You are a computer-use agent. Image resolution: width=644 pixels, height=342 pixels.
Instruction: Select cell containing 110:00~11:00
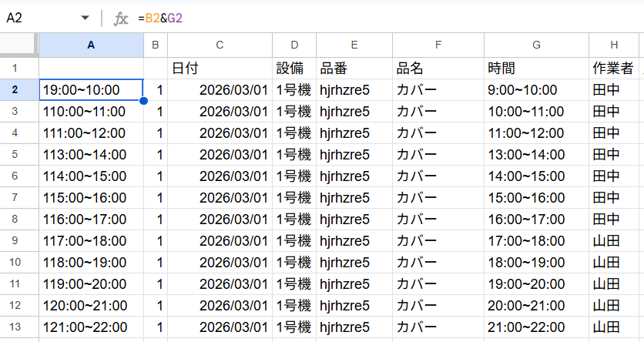(91, 112)
